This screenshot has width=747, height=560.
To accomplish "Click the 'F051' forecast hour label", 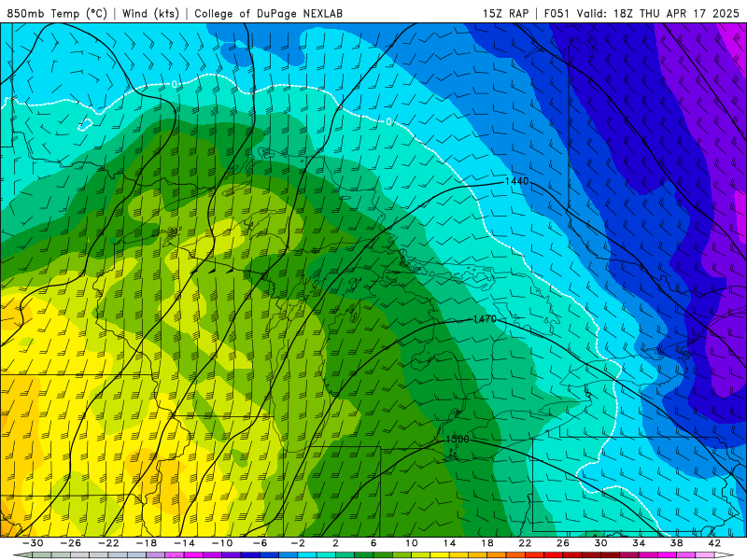I will tap(557, 13).
